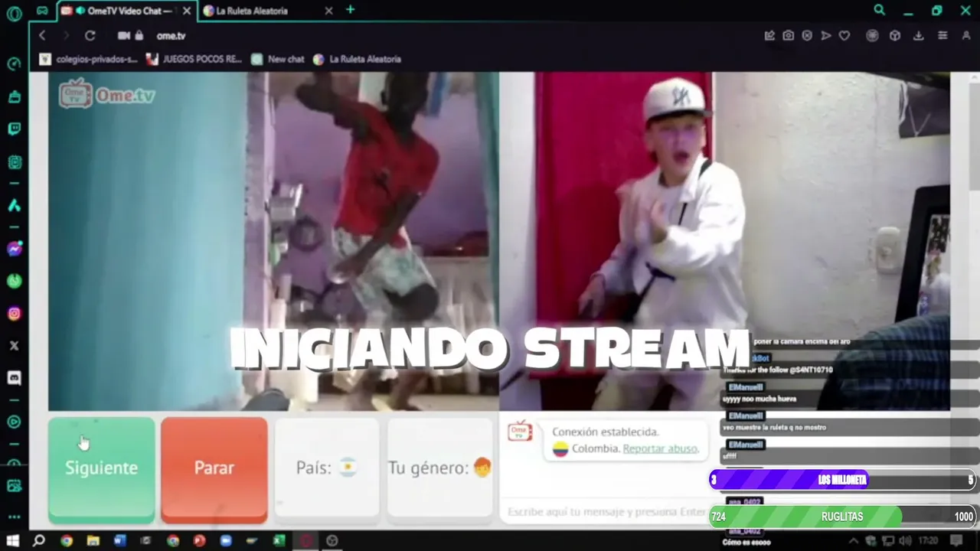Open the ad blocker shield icon
The height and width of the screenshot is (551, 980).
tap(807, 36)
